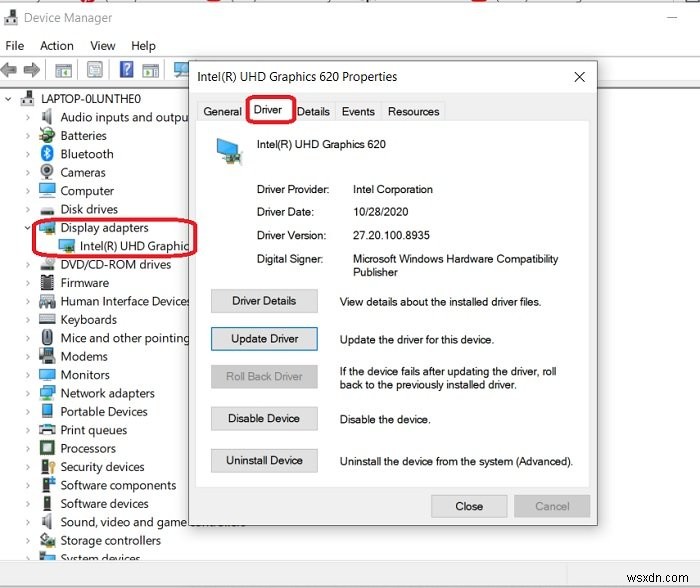Expand the Storage controllers node arrow
The height and width of the screenshot is (588, 700).
(28, 541)
